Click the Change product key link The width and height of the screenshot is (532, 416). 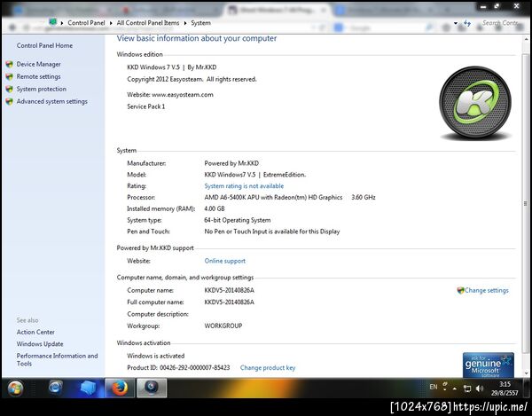point(268,368)
